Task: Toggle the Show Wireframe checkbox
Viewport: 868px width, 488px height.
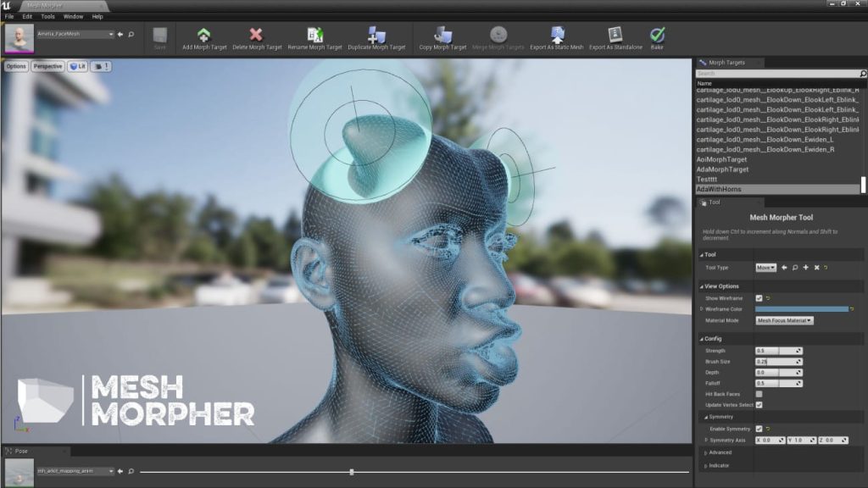Action: [x=759, y=298]
